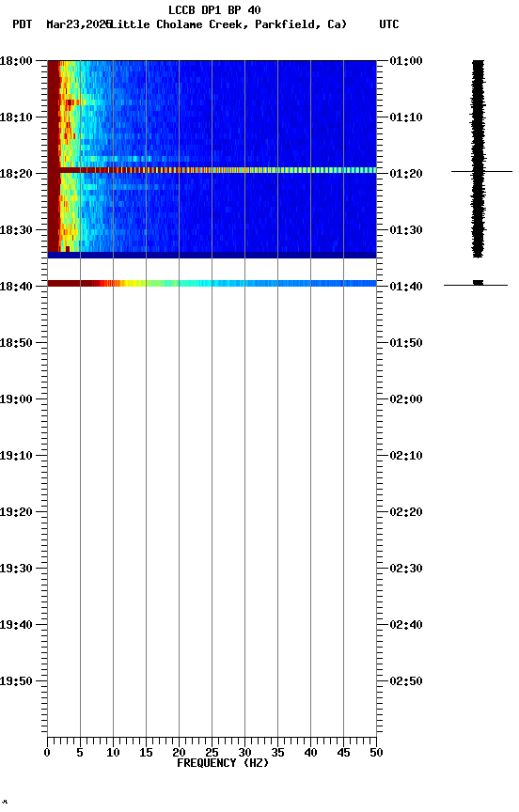Click the colored spectrum stripe near 18:40
This screenshot has width=519, height=812.
click(x=212, y=283)
